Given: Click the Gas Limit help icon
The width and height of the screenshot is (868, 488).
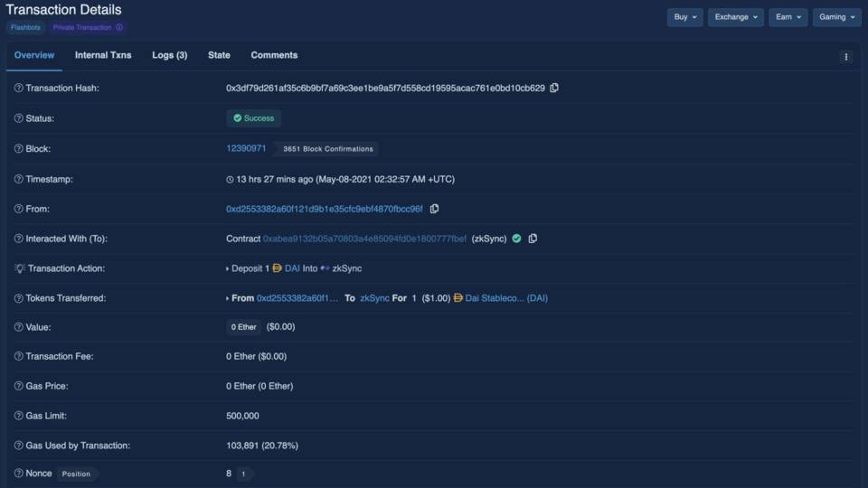Looking at the screenshot, I should pos(18,416).
